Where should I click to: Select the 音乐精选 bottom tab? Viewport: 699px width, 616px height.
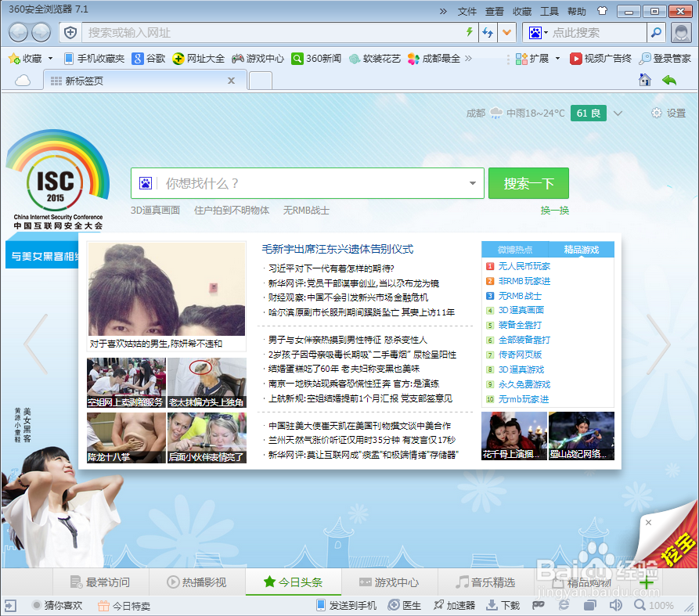pos(485,582)
